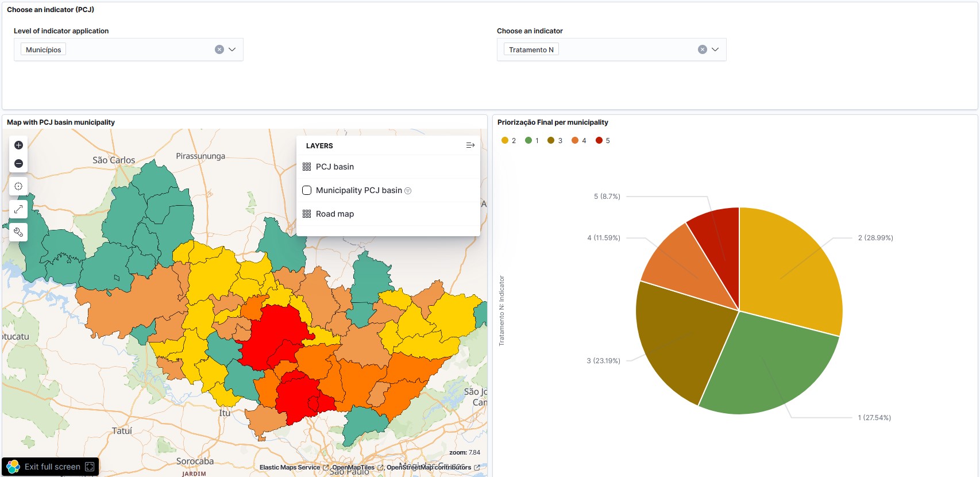Toggle the Municipality PCJ basin layer checkbox
Image resolution: width=980 pixels, height=477 pixels.
(x=307, y=190)
